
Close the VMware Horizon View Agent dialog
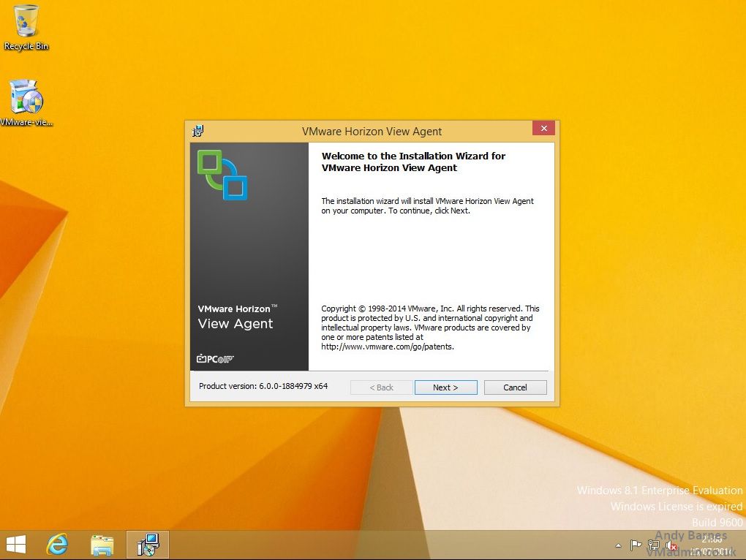tap(544, 129)
